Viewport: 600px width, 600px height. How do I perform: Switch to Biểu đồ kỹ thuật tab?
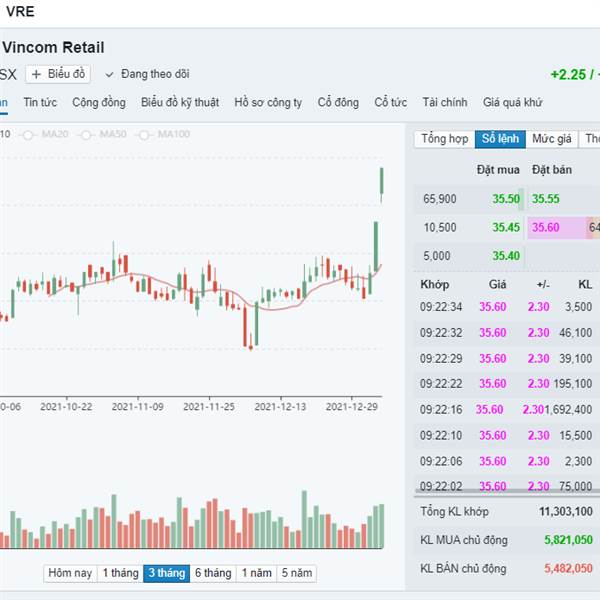tap(180, 102)
